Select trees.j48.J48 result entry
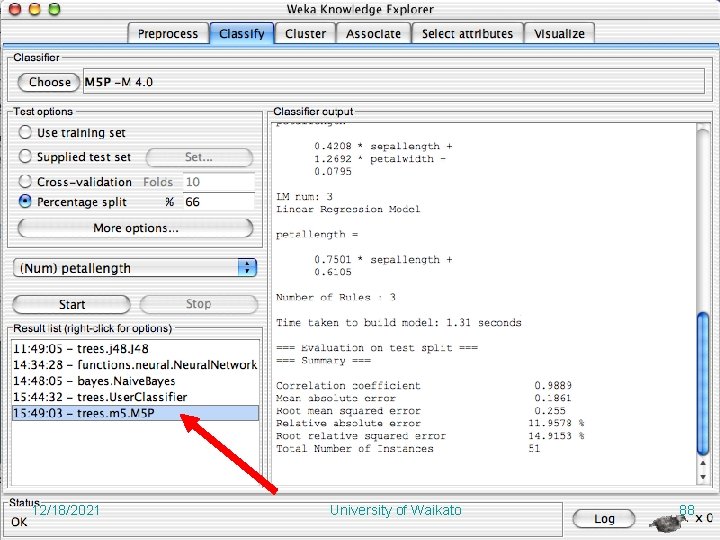Image resolution: width=720 pixels, height=540 pixels. pyautogui.click(x=135, y=349)
